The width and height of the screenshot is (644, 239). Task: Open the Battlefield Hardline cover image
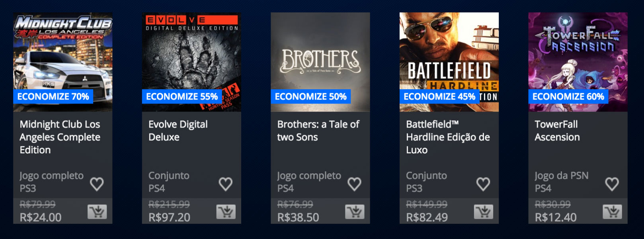(449, 62)
